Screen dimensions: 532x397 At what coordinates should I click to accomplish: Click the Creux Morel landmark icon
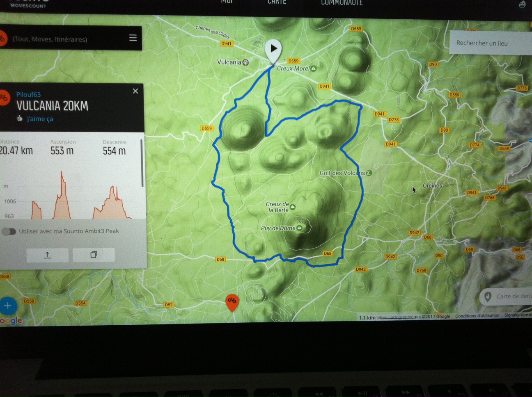click(314, 68)
